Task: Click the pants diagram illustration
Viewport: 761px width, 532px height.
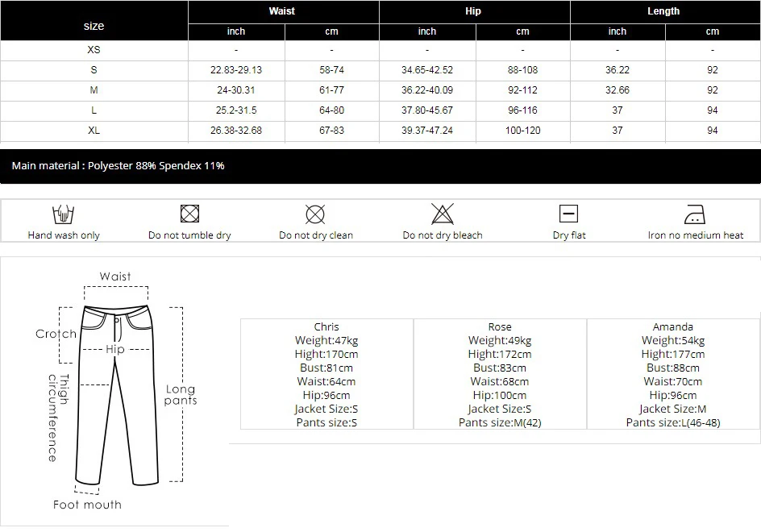Action: click(x=117, y=395)
